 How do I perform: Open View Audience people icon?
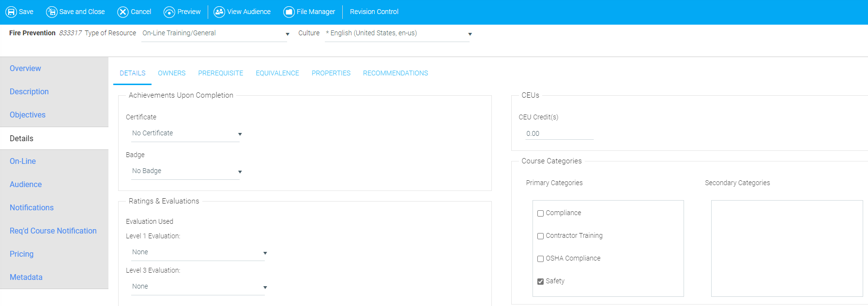[219, 12]
